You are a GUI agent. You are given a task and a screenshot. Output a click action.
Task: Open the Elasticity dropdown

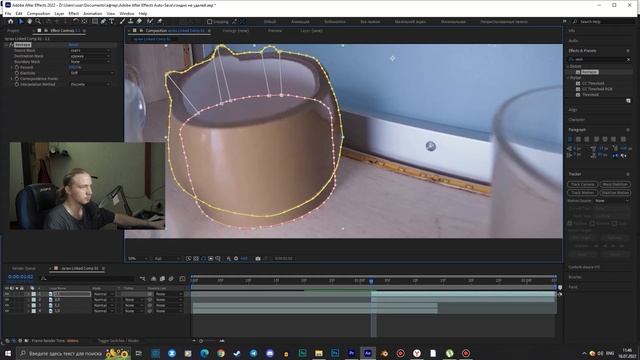(92, 73)
